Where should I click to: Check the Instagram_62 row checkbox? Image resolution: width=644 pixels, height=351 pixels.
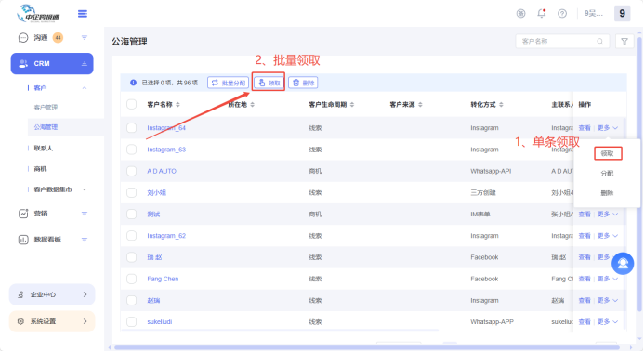tap(131, 236)
